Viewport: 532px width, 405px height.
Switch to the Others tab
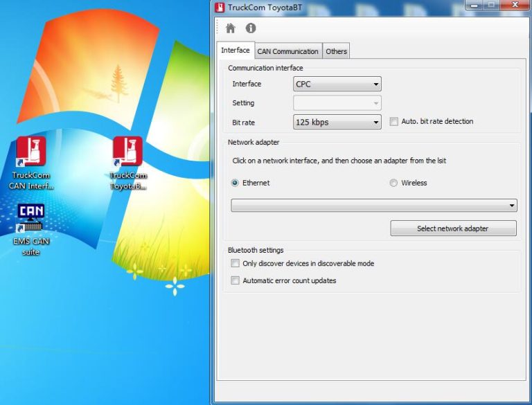tap(336, 51)
